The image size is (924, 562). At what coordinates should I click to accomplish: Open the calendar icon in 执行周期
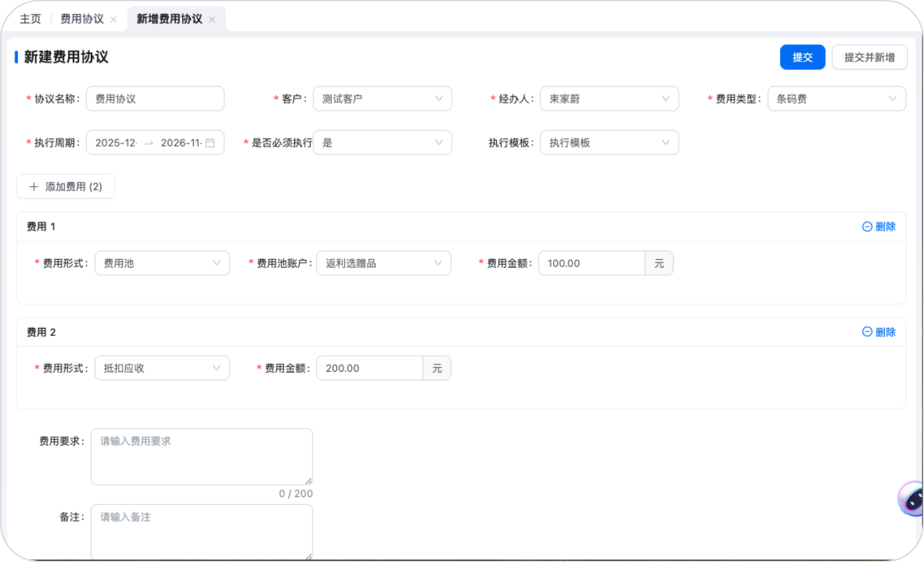click(x=210, y=142)
